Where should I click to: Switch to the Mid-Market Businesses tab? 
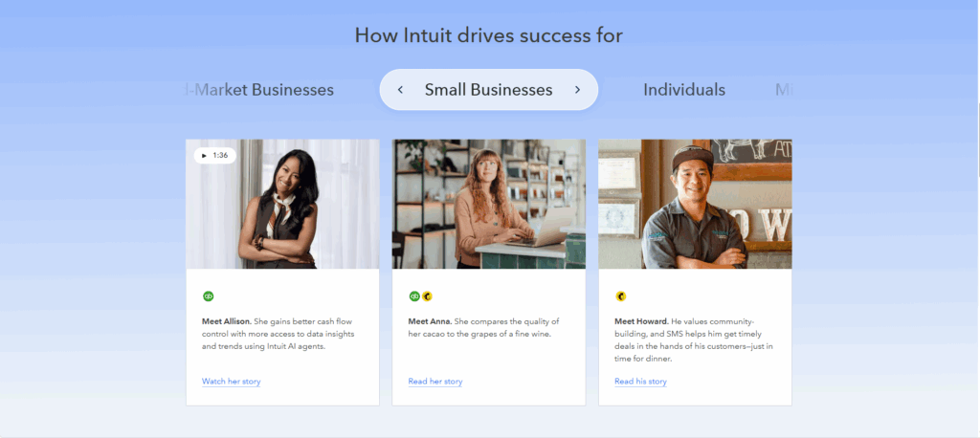click(x=259, y=90)
